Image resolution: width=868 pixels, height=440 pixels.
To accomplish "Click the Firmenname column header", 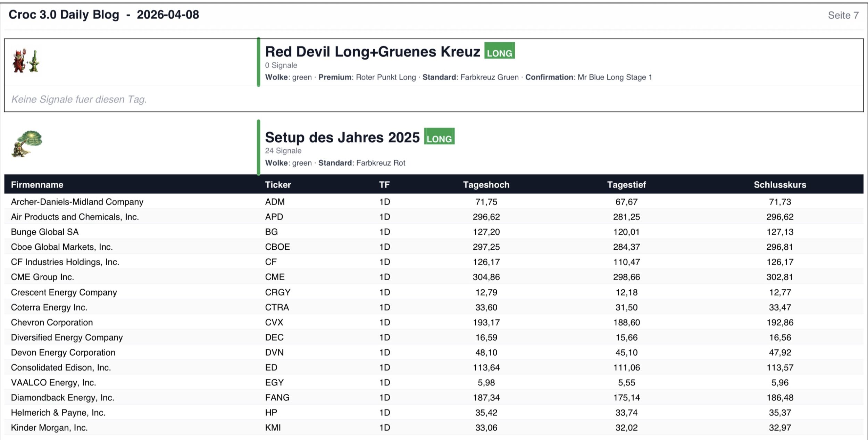I will point(37,185).
